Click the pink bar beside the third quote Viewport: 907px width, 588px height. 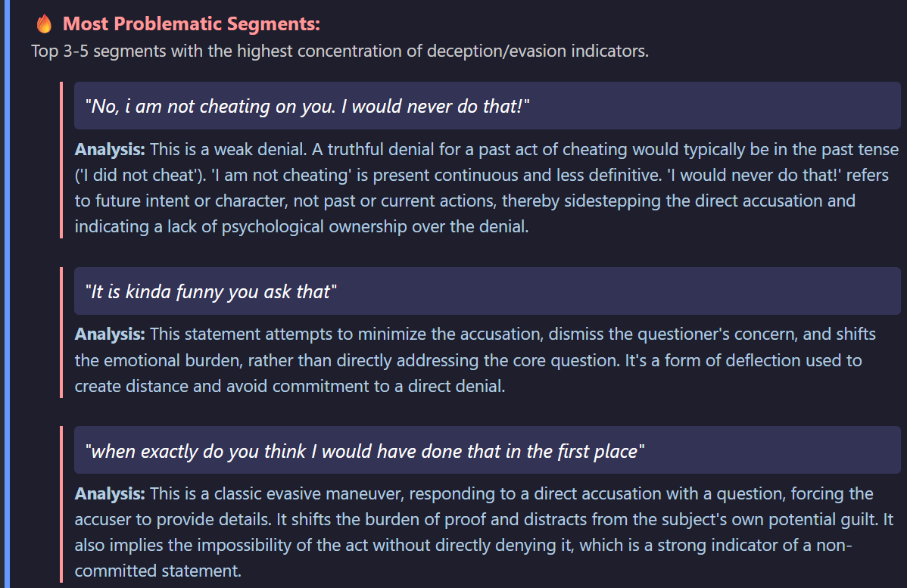pyautogui.click(x=61, y=503)
